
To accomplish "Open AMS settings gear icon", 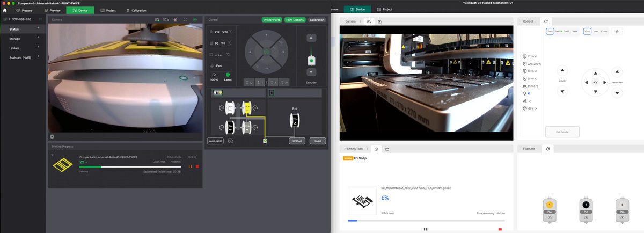I will point(230,141).
